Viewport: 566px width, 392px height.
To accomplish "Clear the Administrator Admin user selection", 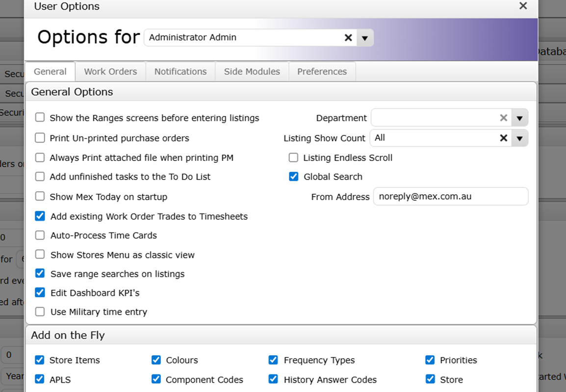I will [348, 38].
